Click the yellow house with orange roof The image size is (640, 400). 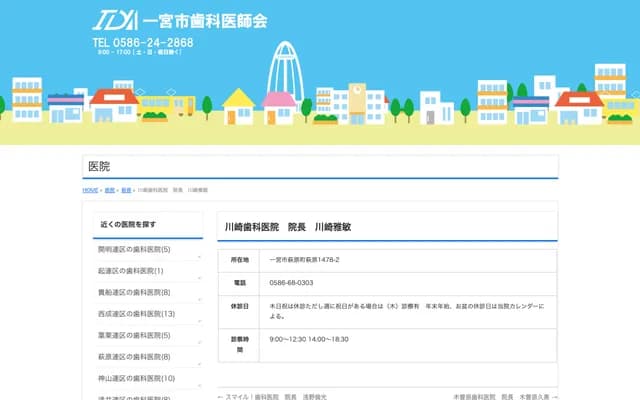(x=238, y=105)
